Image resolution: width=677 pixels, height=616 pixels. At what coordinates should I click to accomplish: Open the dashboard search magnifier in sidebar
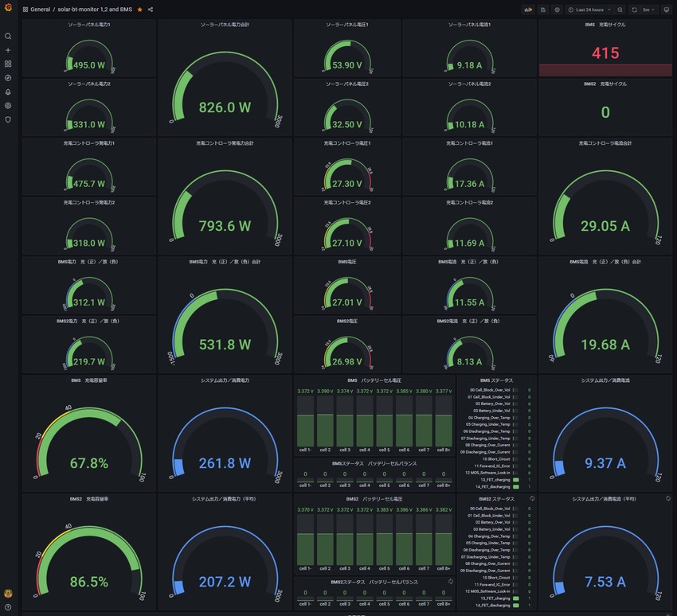click(x=8, y=37)
